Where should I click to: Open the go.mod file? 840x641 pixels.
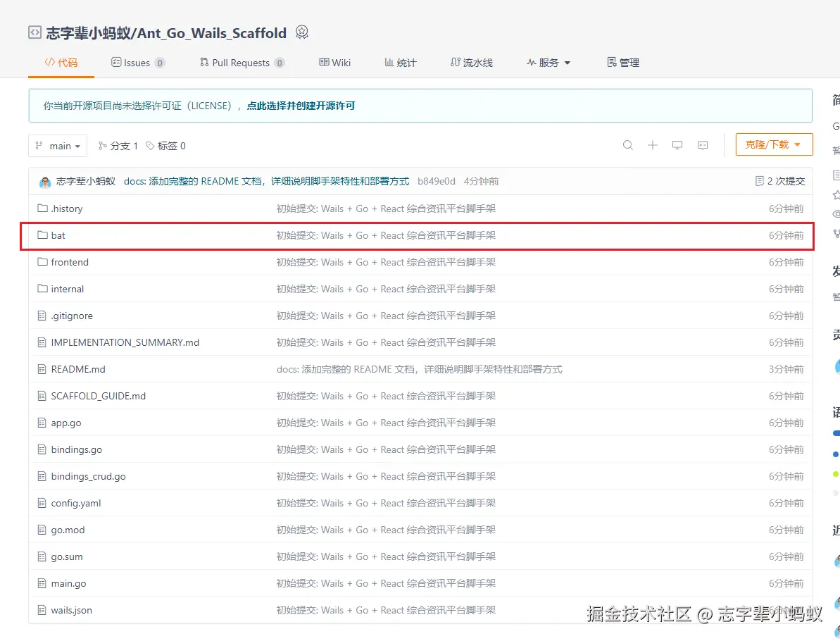click(x=68, y=530)
